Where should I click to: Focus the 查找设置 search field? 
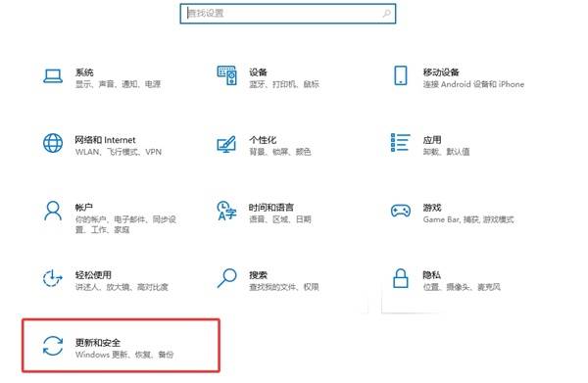[x=287, y=14]
